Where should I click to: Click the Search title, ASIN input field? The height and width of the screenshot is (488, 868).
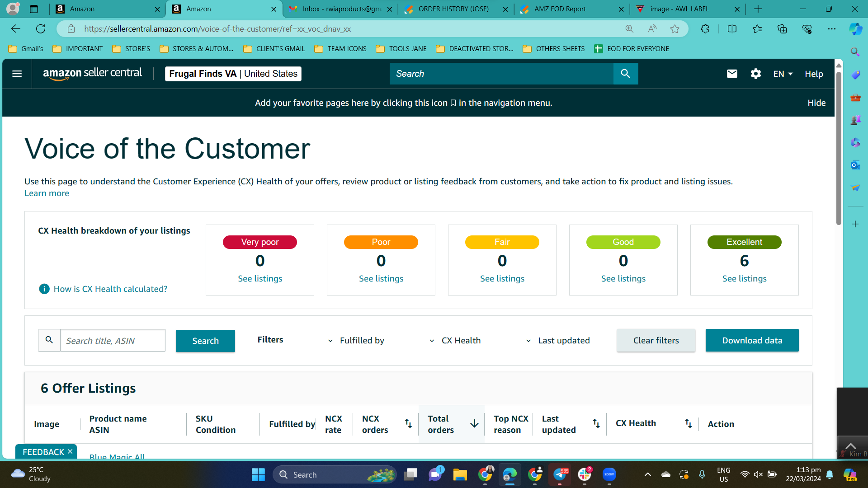(x=113, y=341)
